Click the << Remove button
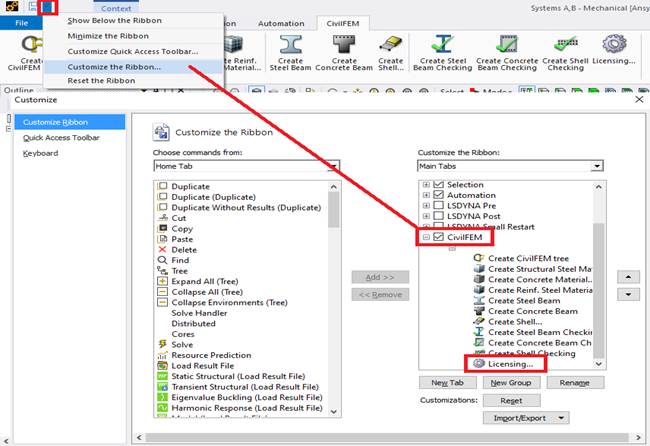 click(x=380, y=295)
